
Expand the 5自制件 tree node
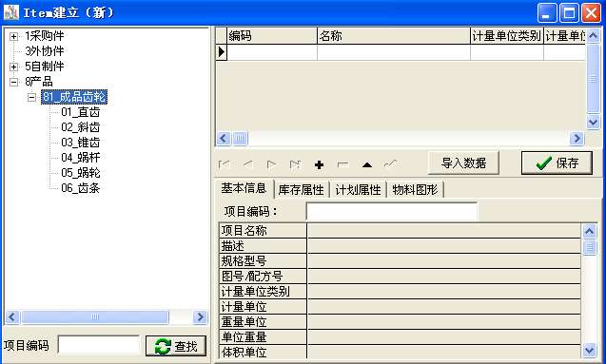13,67
